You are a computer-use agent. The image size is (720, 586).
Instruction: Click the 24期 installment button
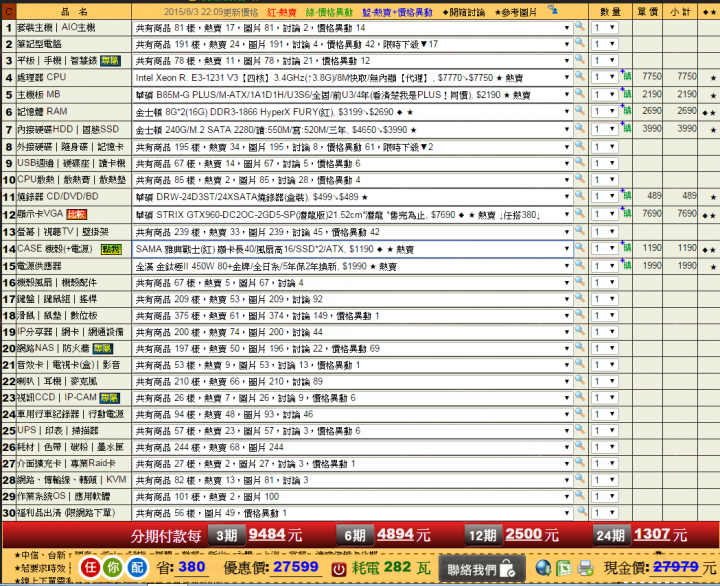click(x=611, y=535)
